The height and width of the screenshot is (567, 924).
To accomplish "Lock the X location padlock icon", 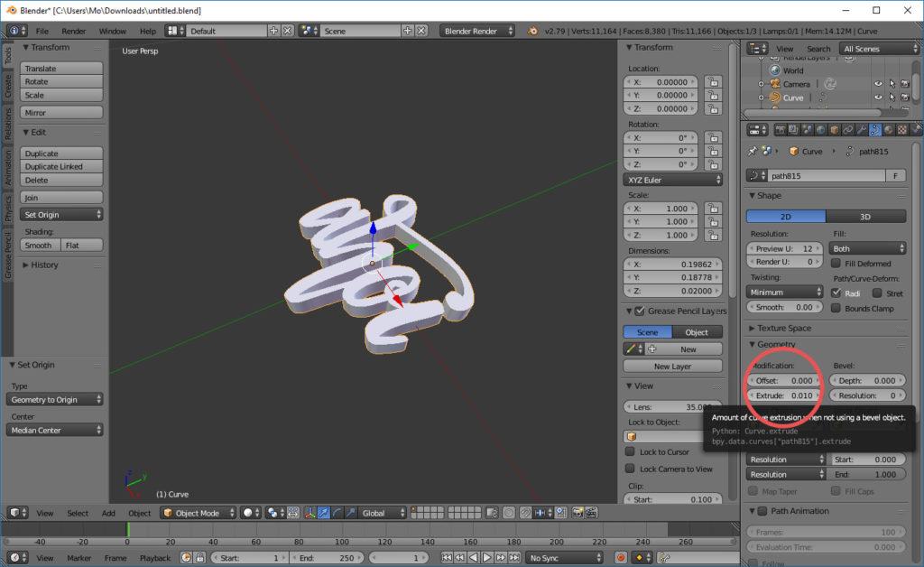I will (713, 82).
